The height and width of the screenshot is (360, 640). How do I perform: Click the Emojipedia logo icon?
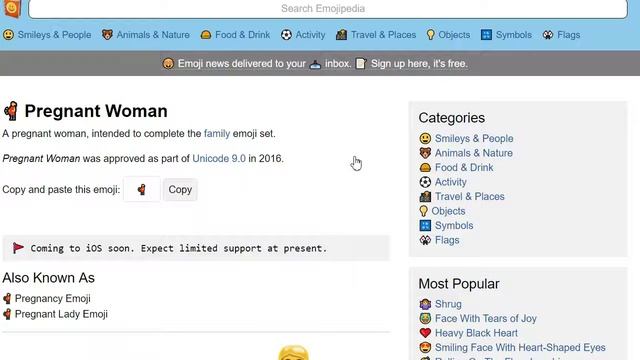pos(12,9)
